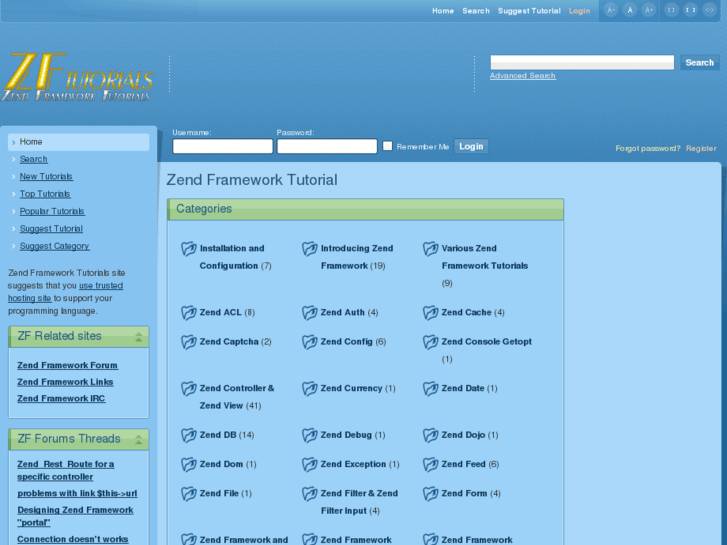Click the header Search button
727x545 pixels.
coord(699,63)
